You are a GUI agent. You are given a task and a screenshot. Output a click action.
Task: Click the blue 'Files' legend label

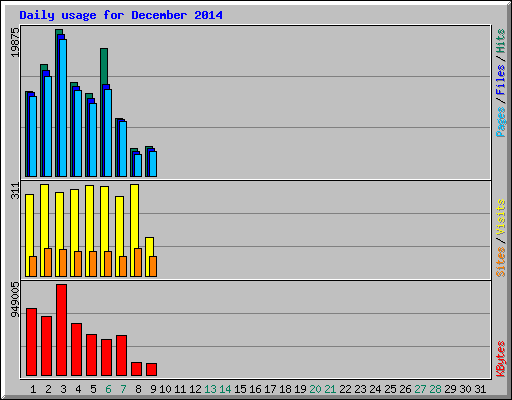[x=500, y=80]
